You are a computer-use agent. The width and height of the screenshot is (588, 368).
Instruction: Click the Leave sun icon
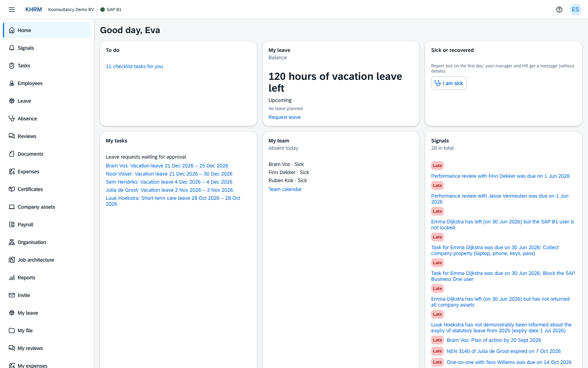point(12,101)
